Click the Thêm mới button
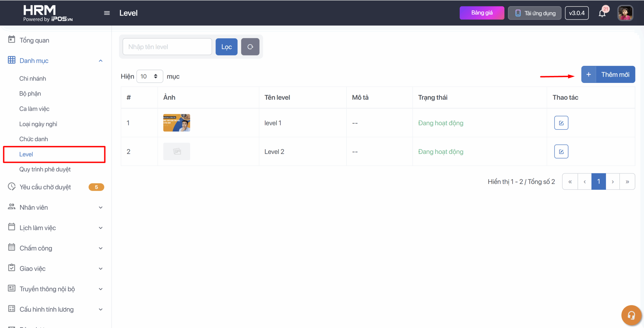 point(608,75)
